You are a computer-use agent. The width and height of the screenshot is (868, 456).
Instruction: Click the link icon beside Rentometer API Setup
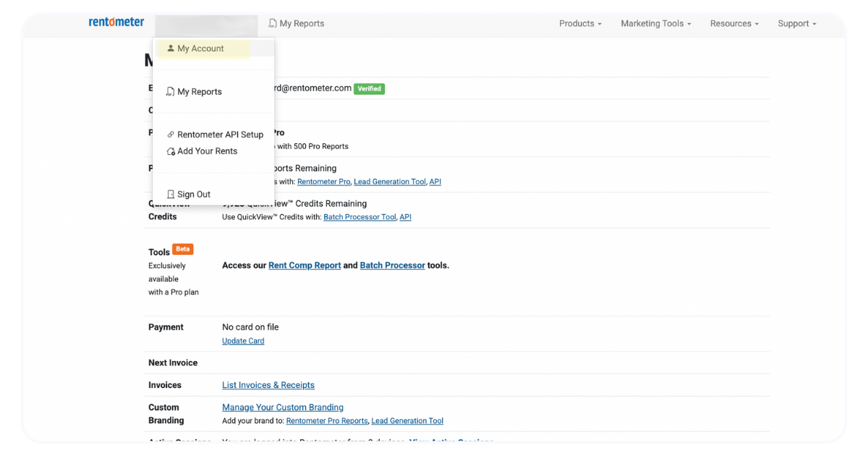click(x=171, y=135)
